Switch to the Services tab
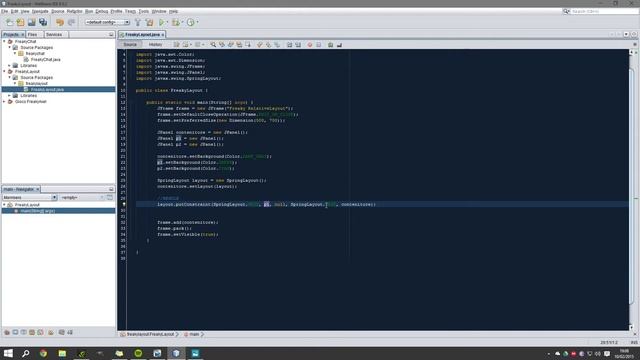 point(54,35)
